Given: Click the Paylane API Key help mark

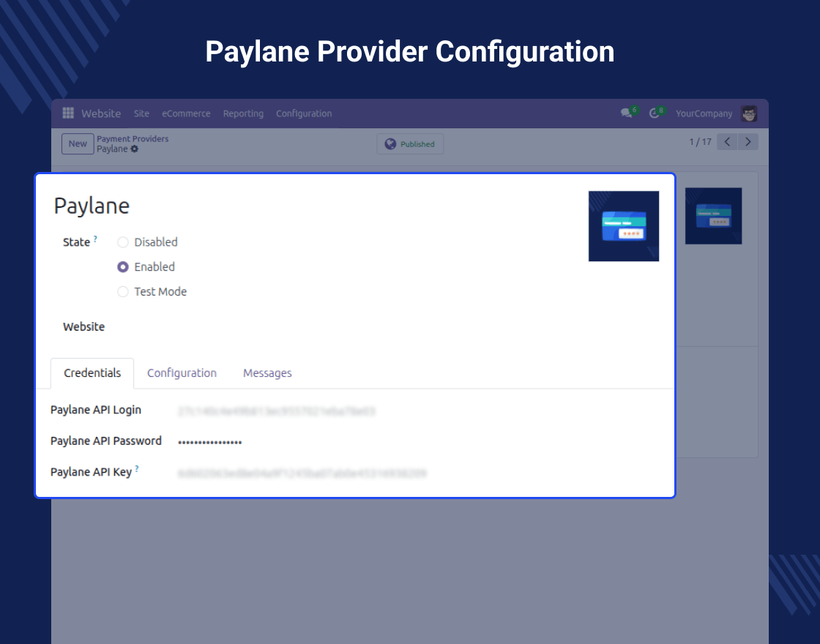Looking at the screenshot, I should tap(137, 468).
